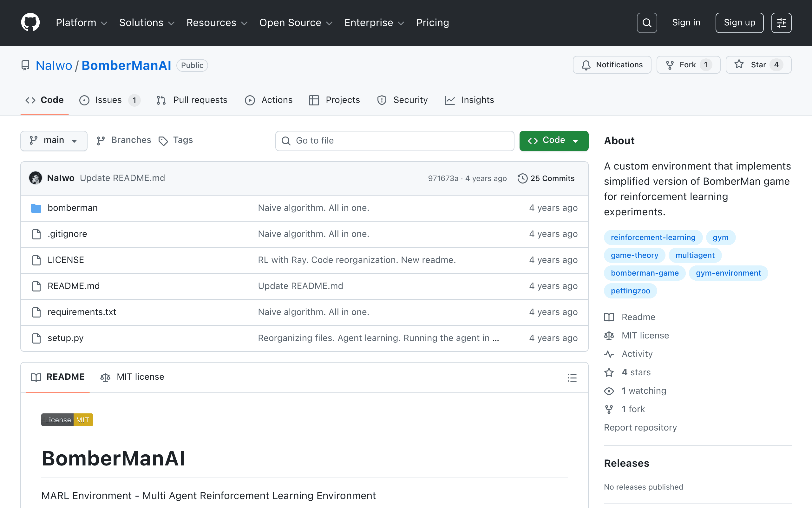Click the bomberman folder icon

(36, 208)
